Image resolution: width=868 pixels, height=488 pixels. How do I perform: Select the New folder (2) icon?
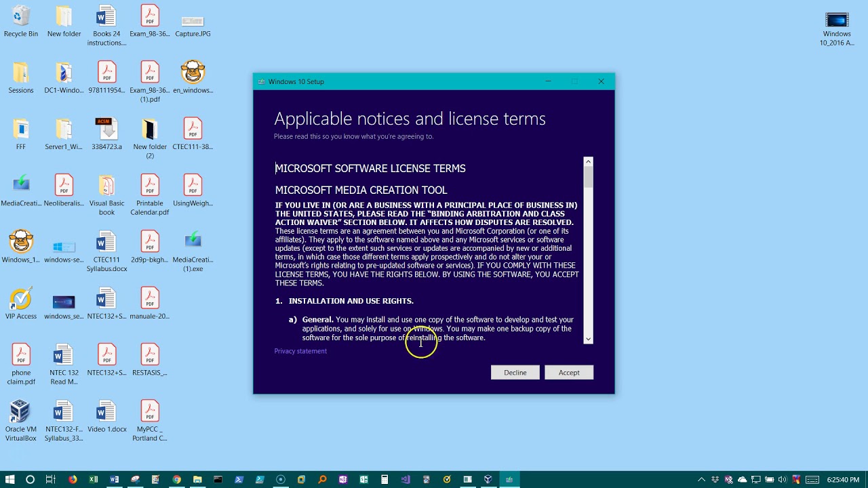pos(150,138)
